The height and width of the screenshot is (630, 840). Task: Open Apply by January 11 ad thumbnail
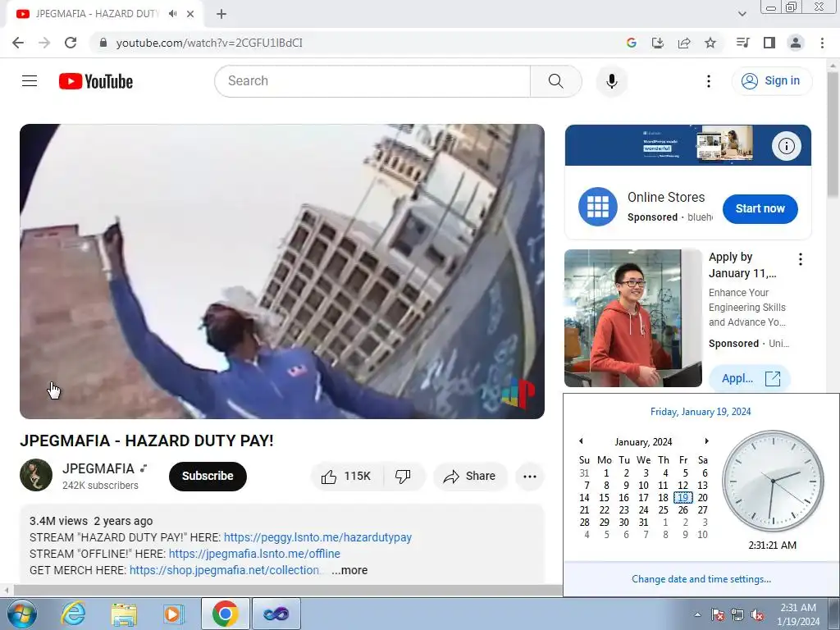[632, 318]
